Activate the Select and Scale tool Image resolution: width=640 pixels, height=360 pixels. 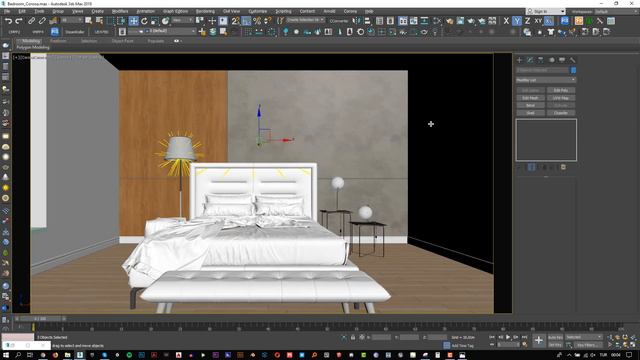coord(155,21)
